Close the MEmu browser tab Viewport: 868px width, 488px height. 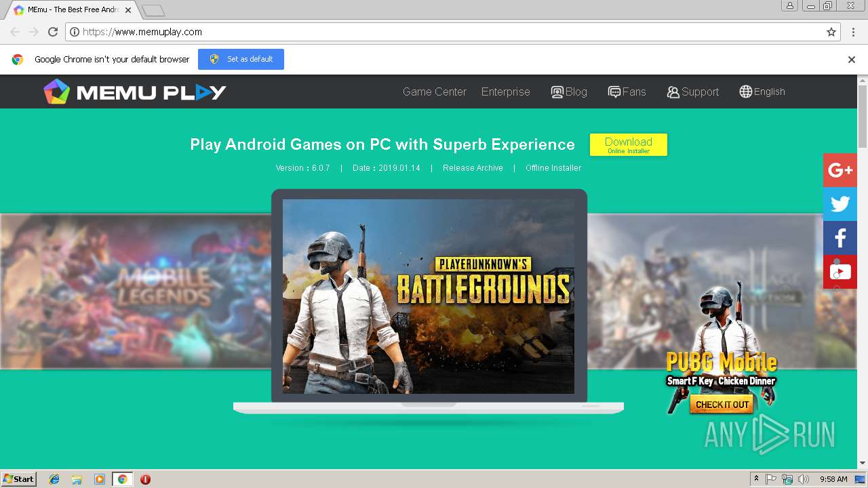[x=127, y=10]
